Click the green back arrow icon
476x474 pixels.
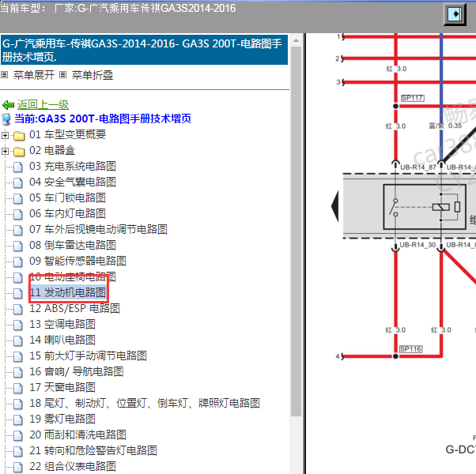pyautogui.click(x=8, y=105)
